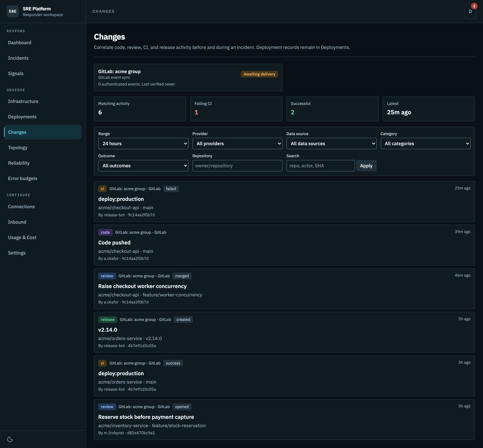Open failed deploy:production on checkout-api
This screenshot has height=448, width=483.
pos(284,202)
